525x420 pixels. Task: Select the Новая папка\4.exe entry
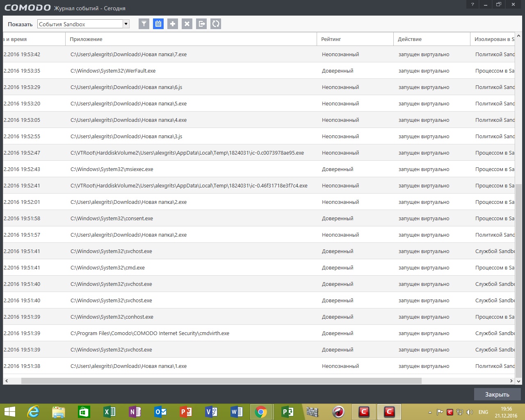pos(259,120)
